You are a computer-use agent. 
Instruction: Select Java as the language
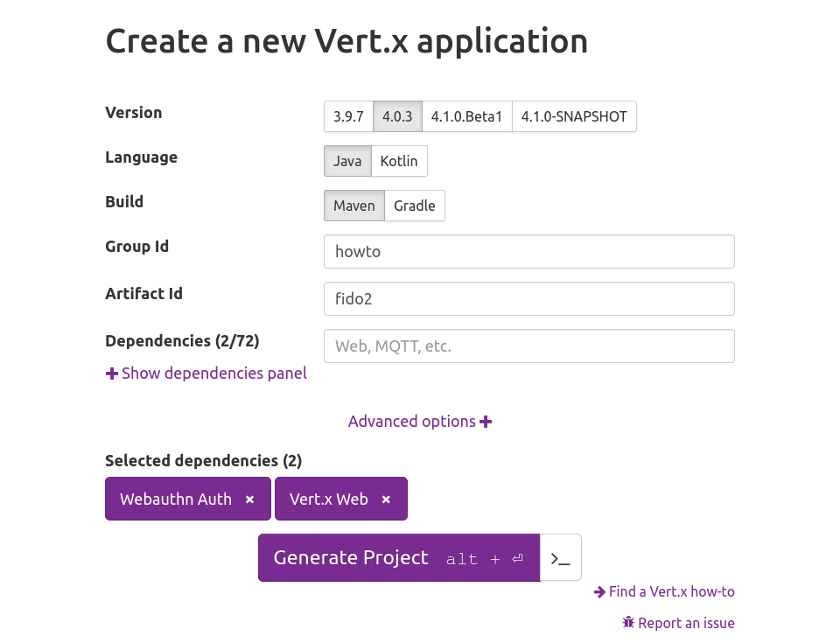347,161
